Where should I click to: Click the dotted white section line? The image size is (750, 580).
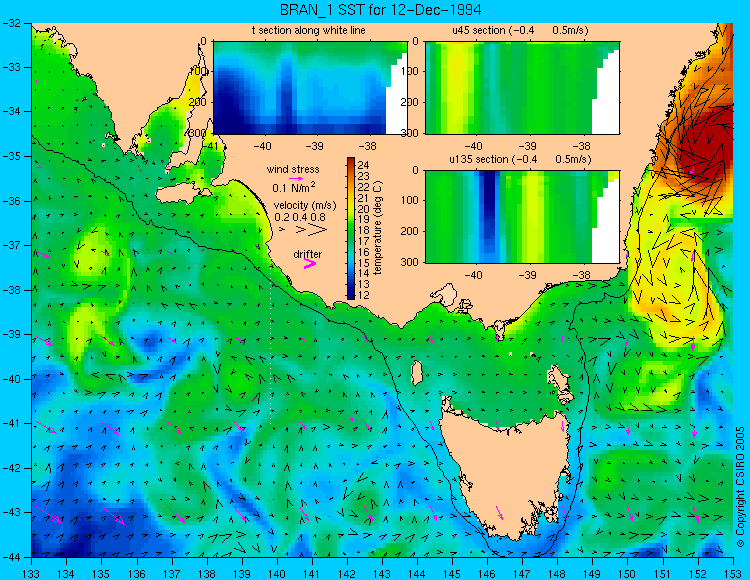tap(271, 344)
